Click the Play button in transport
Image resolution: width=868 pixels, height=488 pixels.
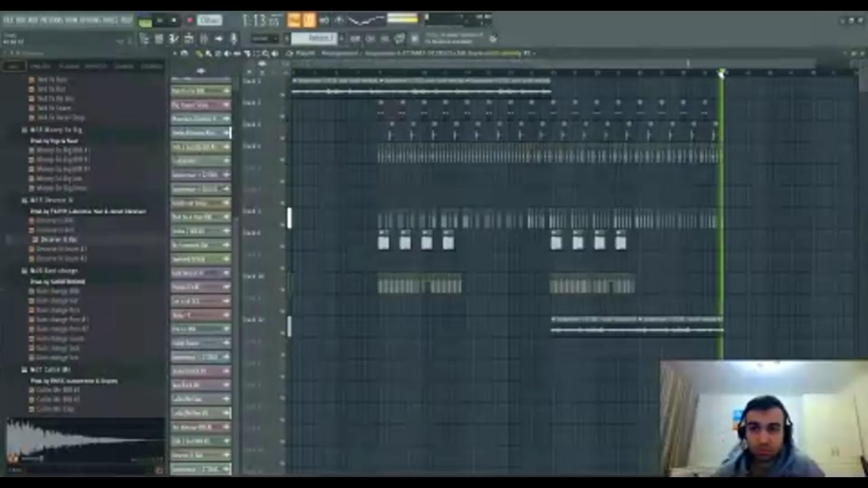click(x=160, y=21)
